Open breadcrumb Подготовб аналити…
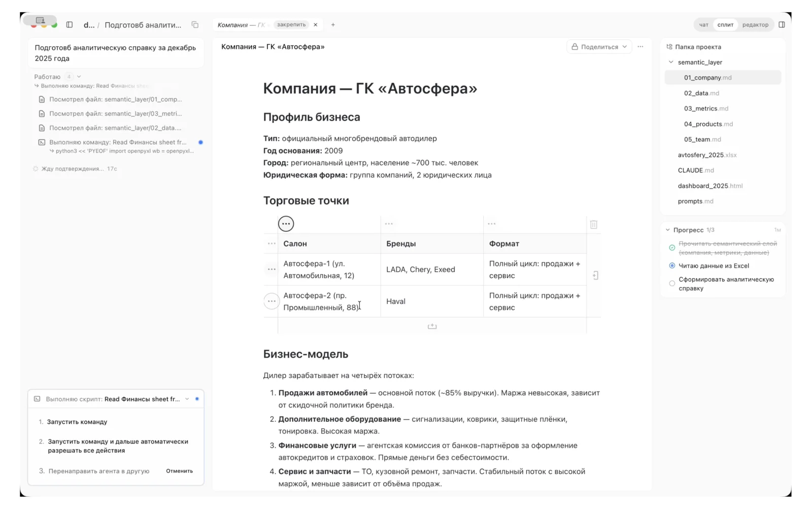The height and width of the screenshot is (510, 812). click(143, 25)
